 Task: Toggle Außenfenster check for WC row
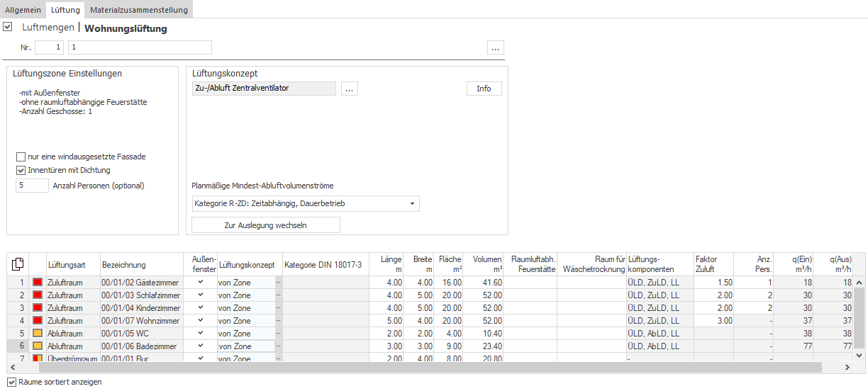coord(201,333)
